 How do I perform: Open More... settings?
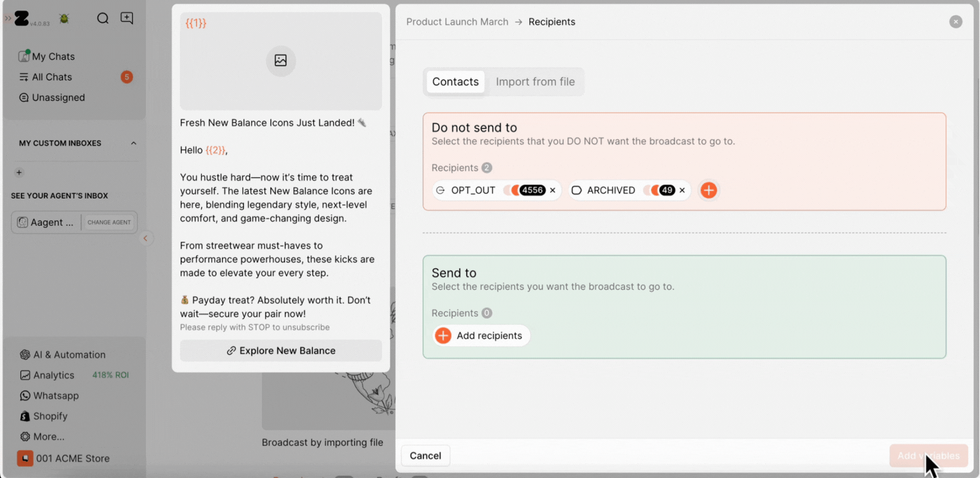click(42, 437)
